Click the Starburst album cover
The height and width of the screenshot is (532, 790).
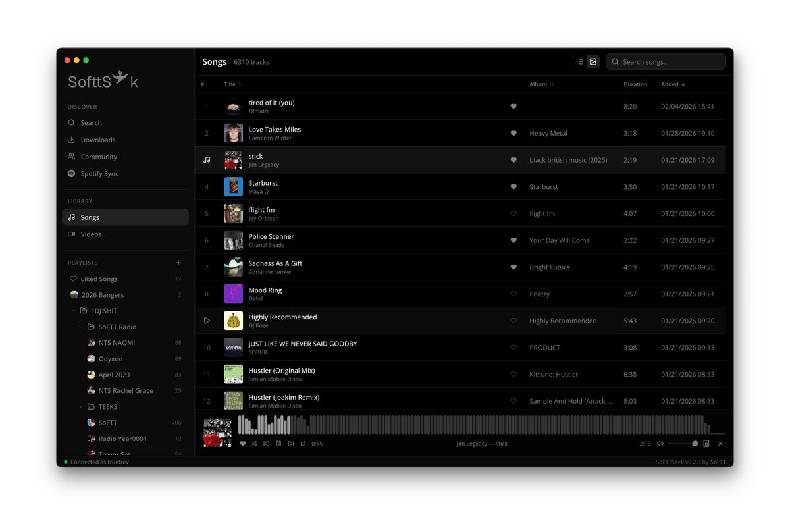pos(233,187)
